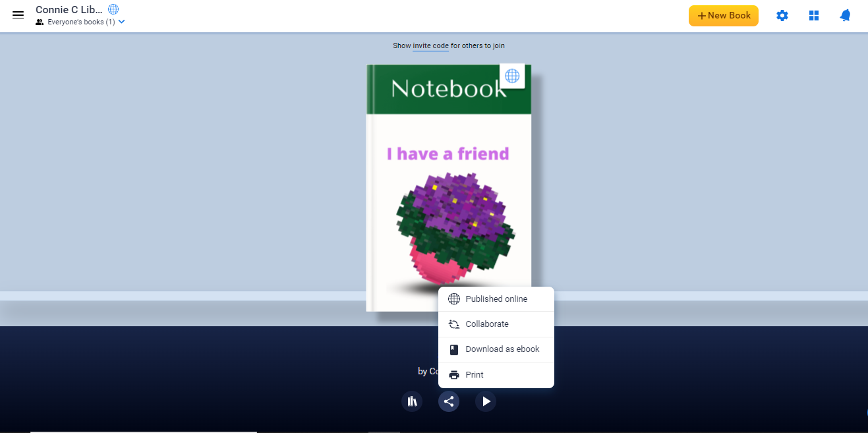Click the Connie C Lib... library title
The image size is (868, 433).
tap(69, 9)
